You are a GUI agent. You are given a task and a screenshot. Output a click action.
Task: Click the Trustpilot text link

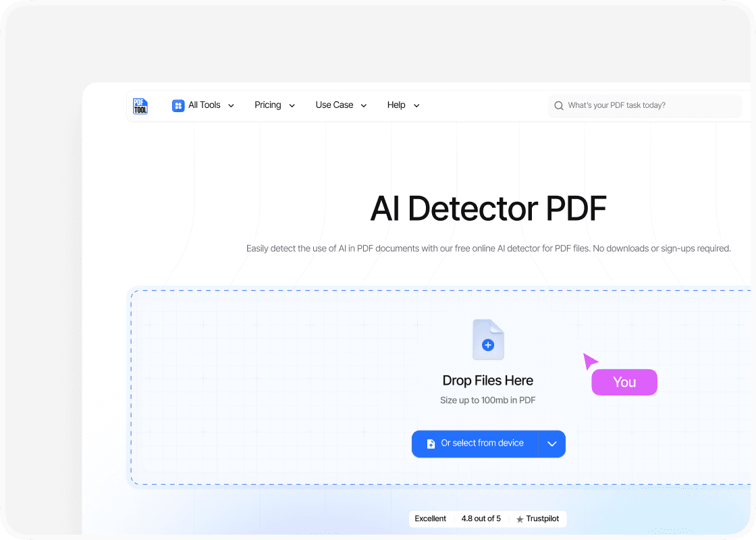(x=543, y=519)
